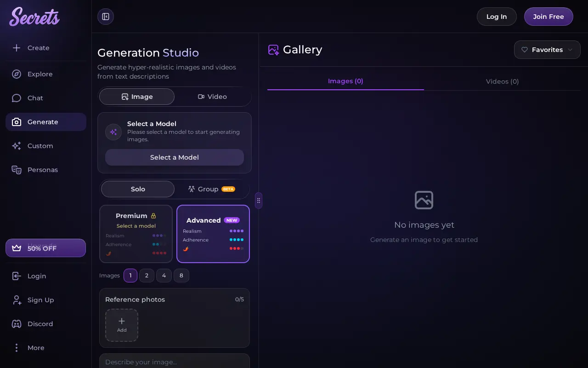Click the Sign Up user icon
This screenshot has height=368, width=588.
17,300
